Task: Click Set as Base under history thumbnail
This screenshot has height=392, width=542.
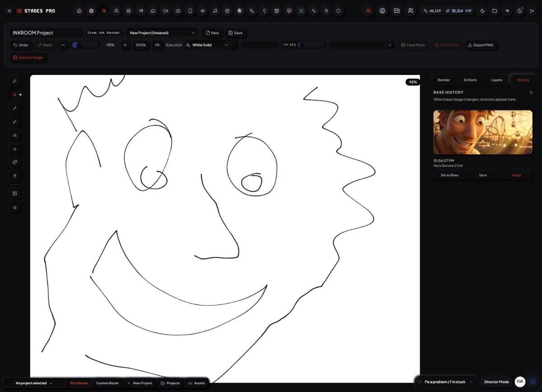Action: tap(449, 175)
